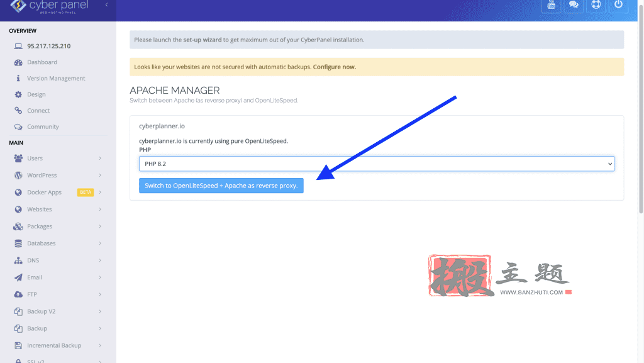Expand the Incremental Backup submenu chevron
This screenshot has height=363, width=644.
100,346
